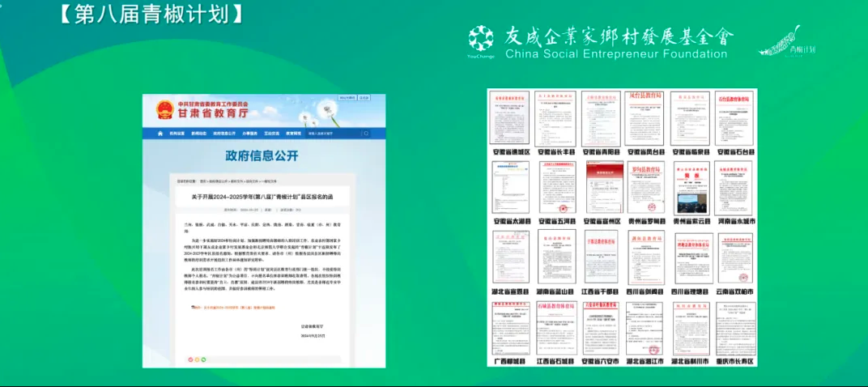Image resolution: width=868 pixels, height=387 pixels.
Task: Click the second button at site header top-right
Action: (364, 98)
